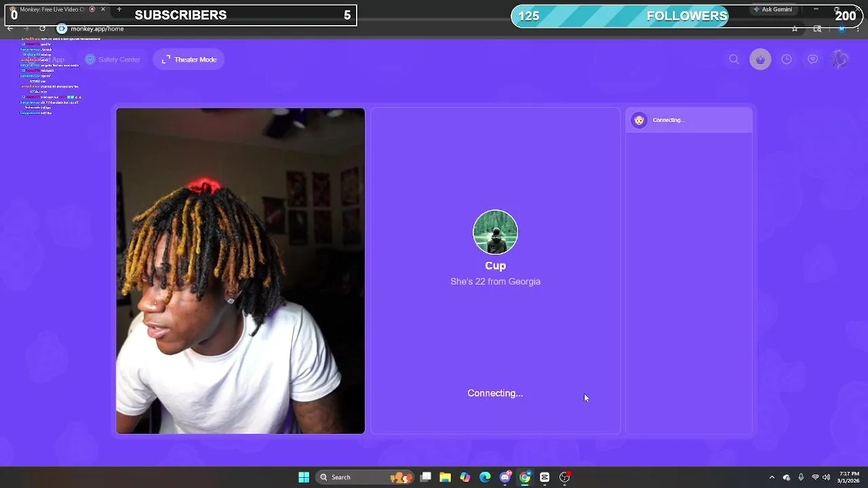Bookmark this page with the star
Screen dimensions: 868x488
click(795, 28)
